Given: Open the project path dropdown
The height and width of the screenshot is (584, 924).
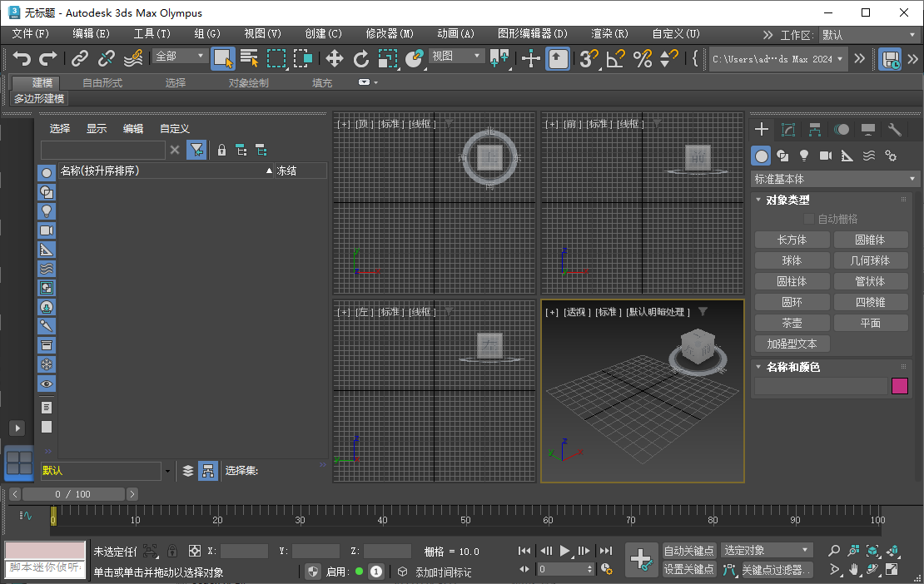Looking at the screenshot, I should 777,59.
